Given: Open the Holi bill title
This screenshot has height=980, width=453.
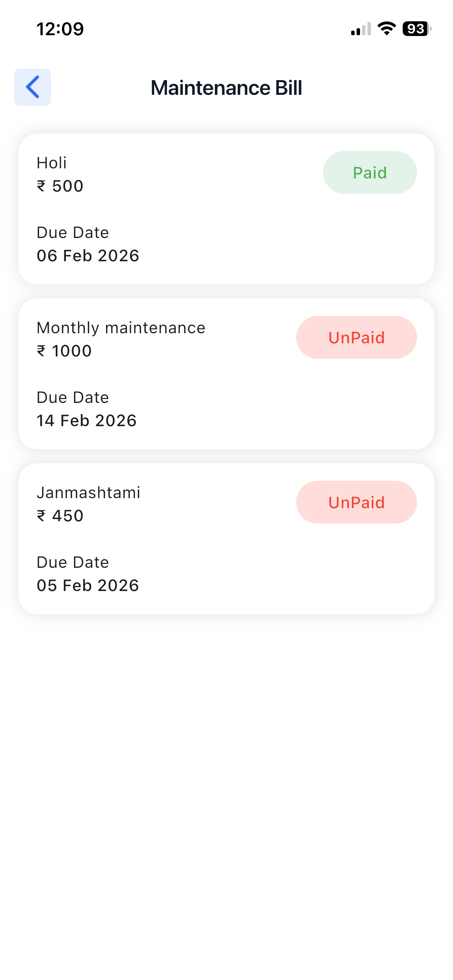Looking at the screenshot, I should point(51,163).
